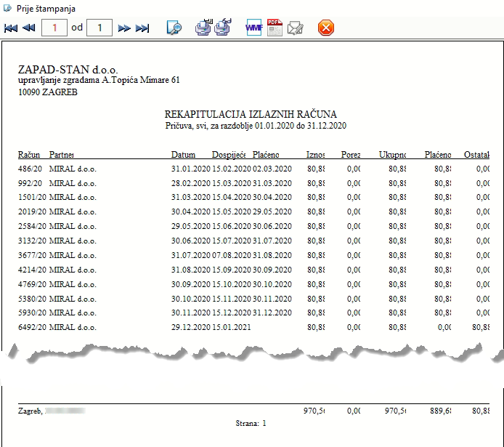The image size is (504, 447).
Task: Click the Prije štampanja window icon
Action: [7, 9]
